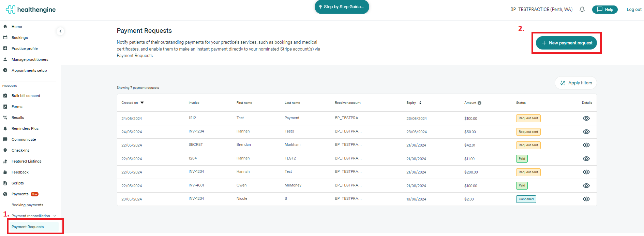The image size is (644, 236).
Task: View details of the cancelled Nicole request
Action: [586, 199]
